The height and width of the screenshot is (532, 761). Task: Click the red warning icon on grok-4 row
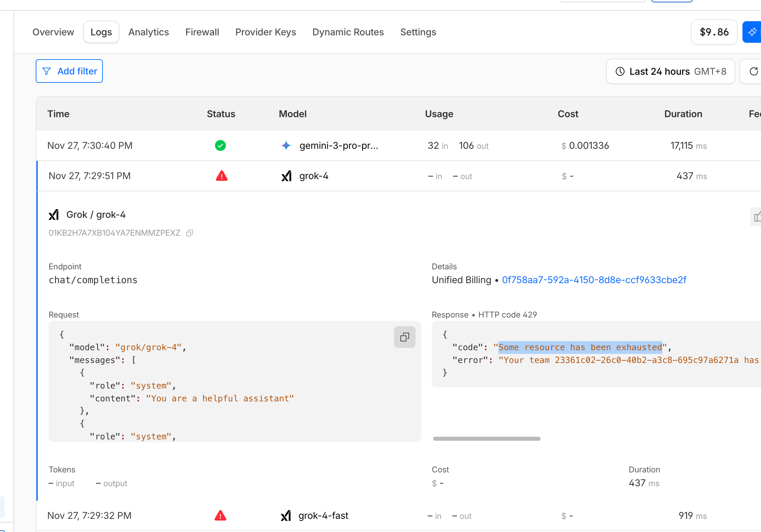click(221, 176)
